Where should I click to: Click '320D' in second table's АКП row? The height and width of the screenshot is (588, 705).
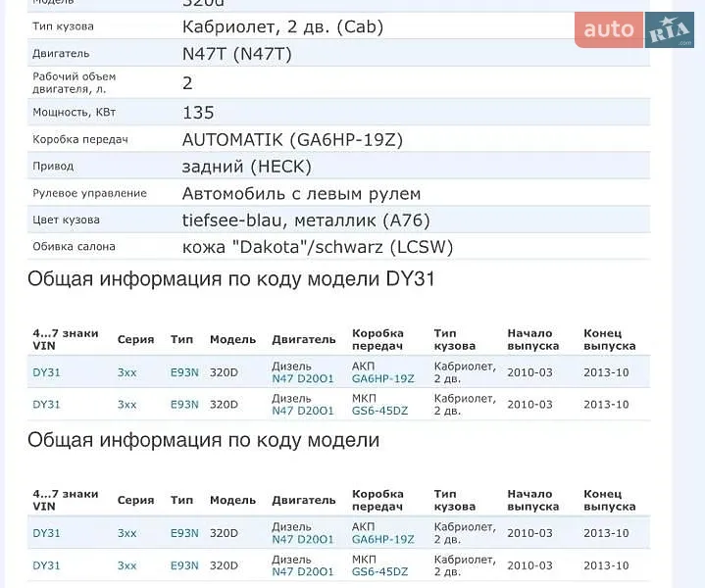224,533
